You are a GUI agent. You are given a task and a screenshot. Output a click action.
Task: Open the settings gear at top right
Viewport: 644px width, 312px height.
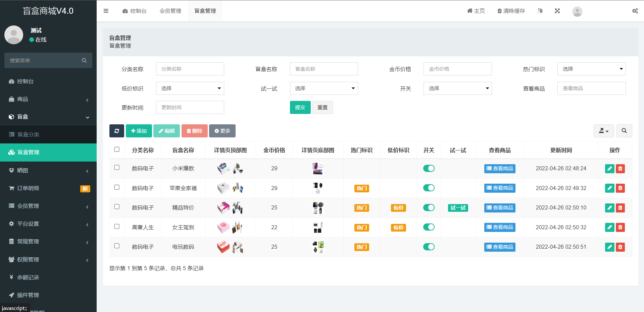click(635, 11)
